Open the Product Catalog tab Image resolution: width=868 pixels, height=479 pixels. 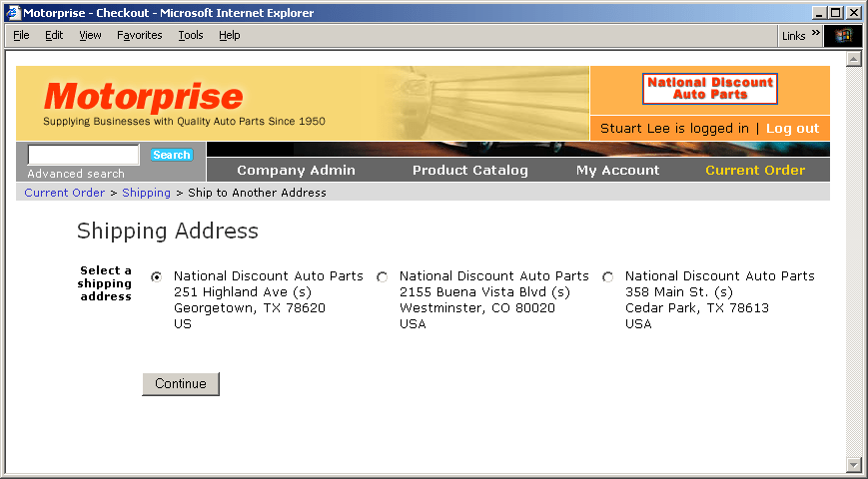470,171
